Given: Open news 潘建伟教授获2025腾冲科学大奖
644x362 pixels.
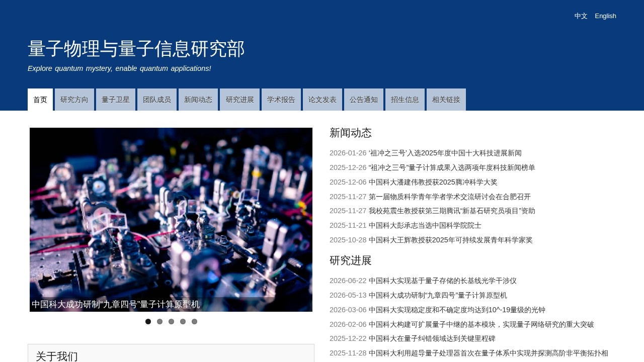Looking at the screenshot, I should [x=433, y=182].
